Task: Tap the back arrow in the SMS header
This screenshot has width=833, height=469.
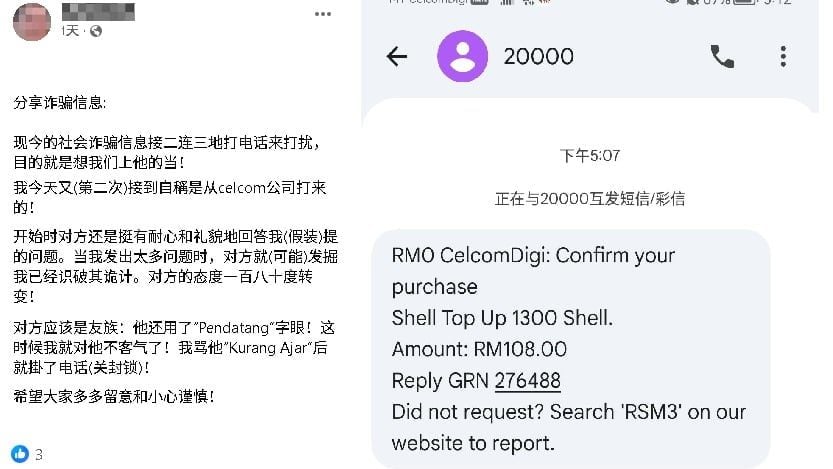Action: tap(397, 56)
